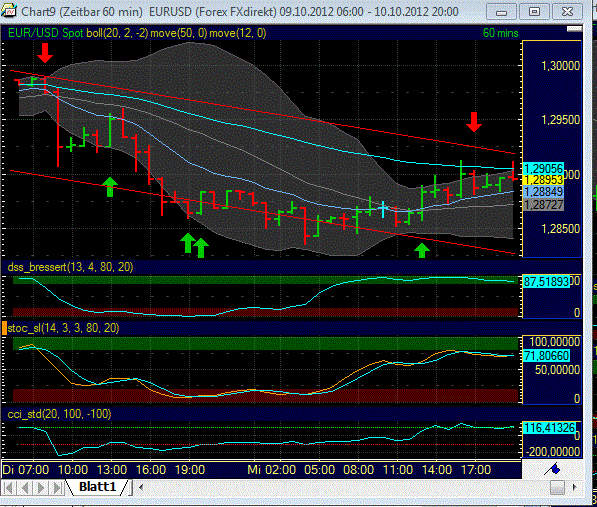Click the right arrow of the horizontal scrollbar
Image resolution: width=597 pixels, height=507 pixels.
click(575, 487)
